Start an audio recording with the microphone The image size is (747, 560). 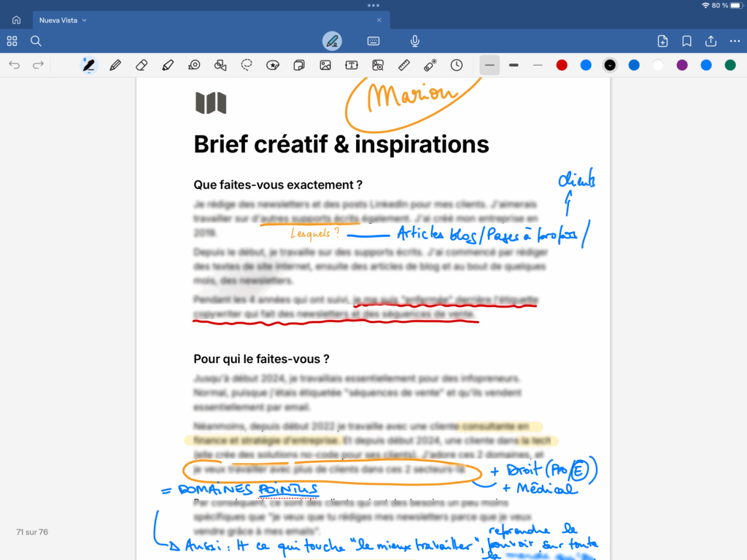414,42
